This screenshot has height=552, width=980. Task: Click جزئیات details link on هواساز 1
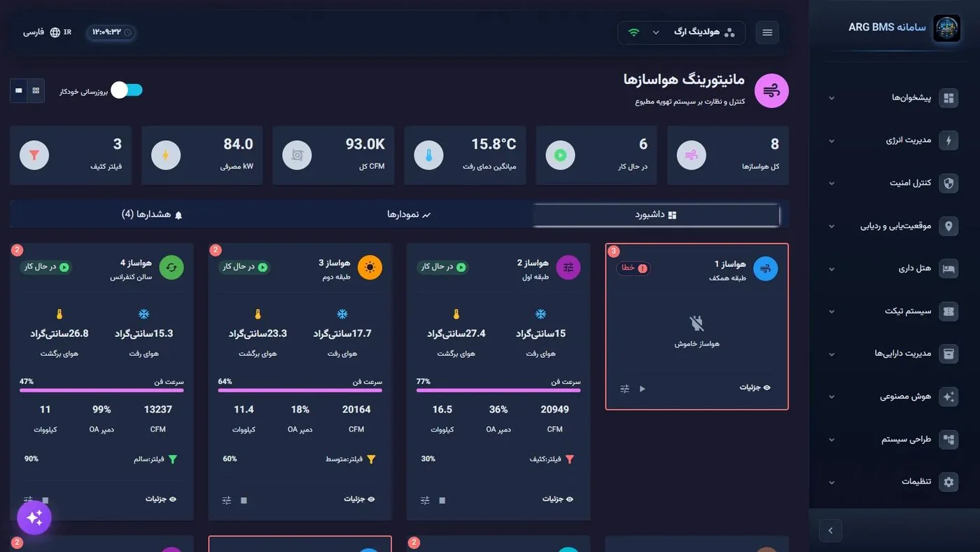pyautogui.click(x=755, y=387)
